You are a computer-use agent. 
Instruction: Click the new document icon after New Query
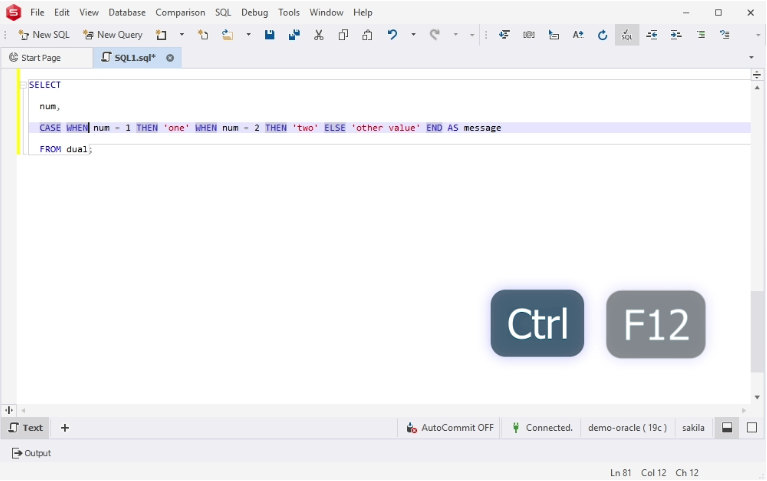pos(161,35)
